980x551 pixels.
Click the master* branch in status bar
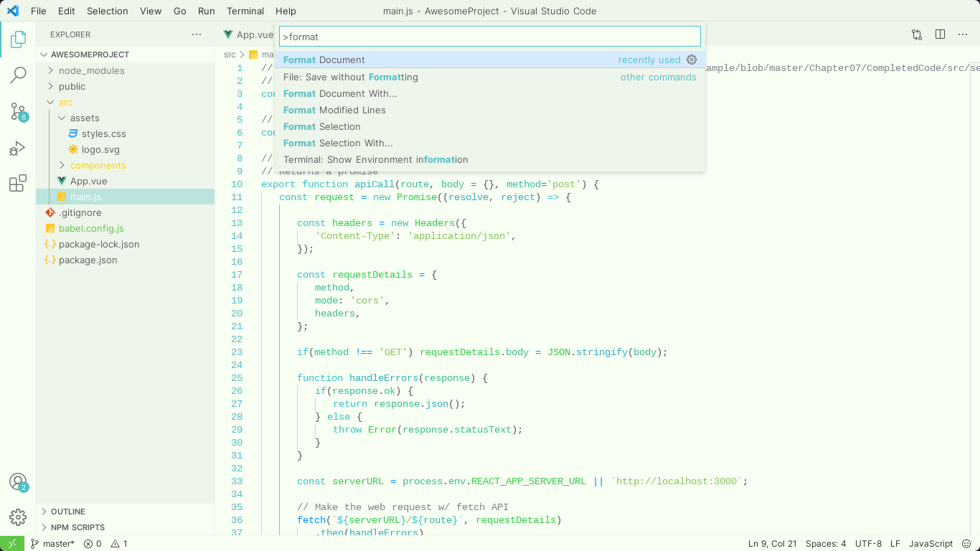[x=52, y=543]
